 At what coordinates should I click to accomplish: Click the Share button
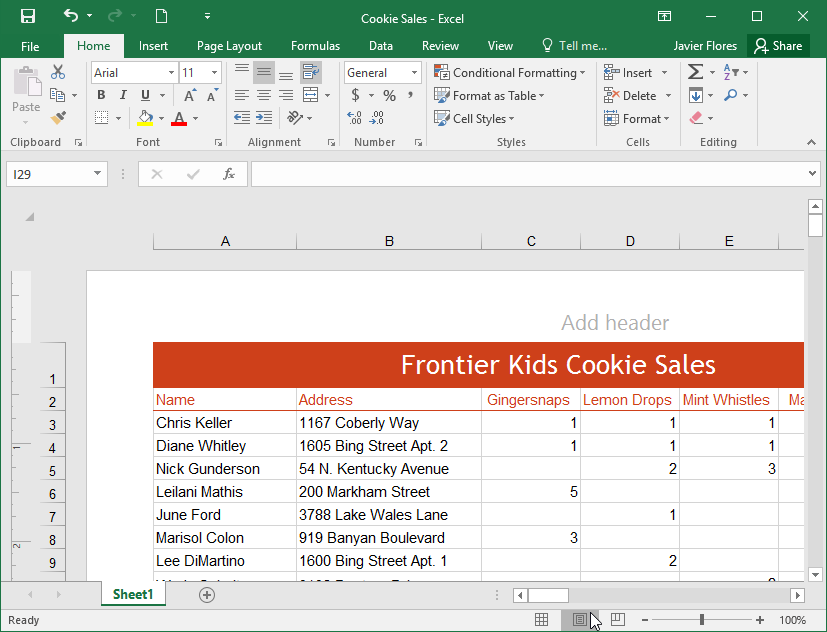[x=778, y=46]
